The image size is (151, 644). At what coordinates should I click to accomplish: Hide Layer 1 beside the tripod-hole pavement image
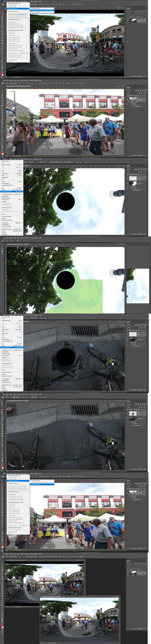point(128,334)
